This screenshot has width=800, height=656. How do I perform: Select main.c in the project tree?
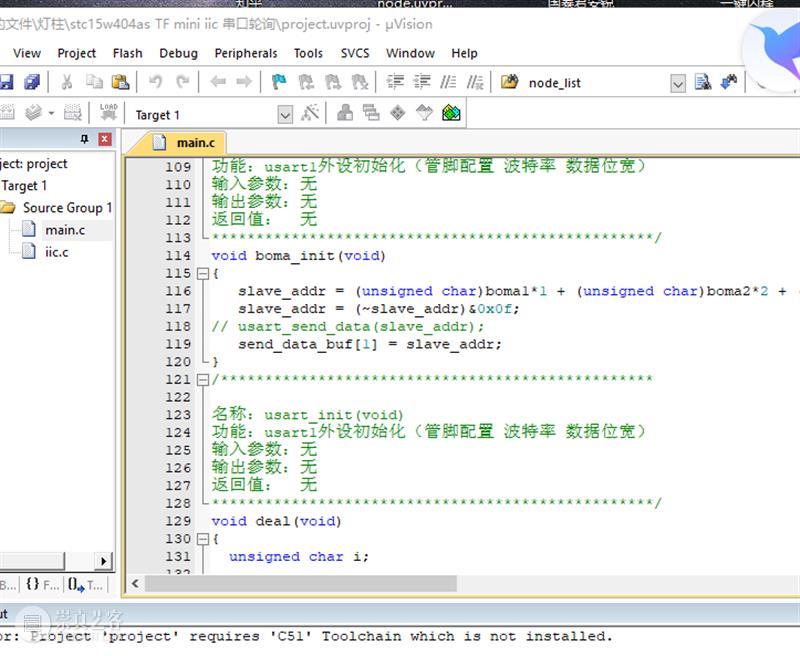pyautogui.click(x=65, y=230)
